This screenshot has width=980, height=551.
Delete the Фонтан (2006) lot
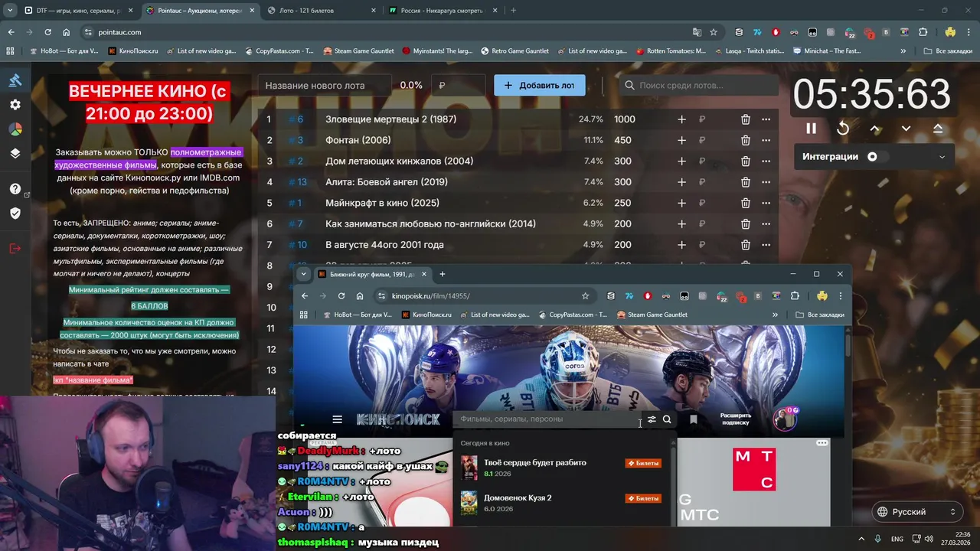(746, 140)
